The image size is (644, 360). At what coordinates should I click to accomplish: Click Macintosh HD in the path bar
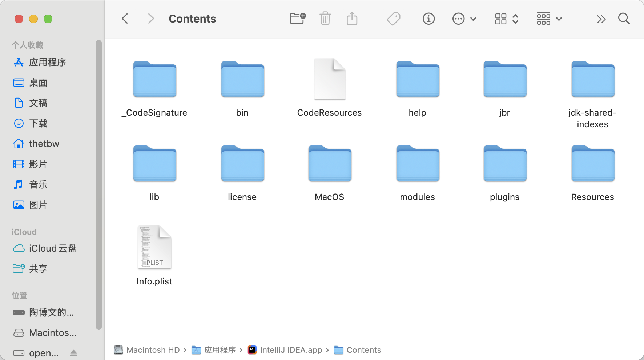click(147, 350)
